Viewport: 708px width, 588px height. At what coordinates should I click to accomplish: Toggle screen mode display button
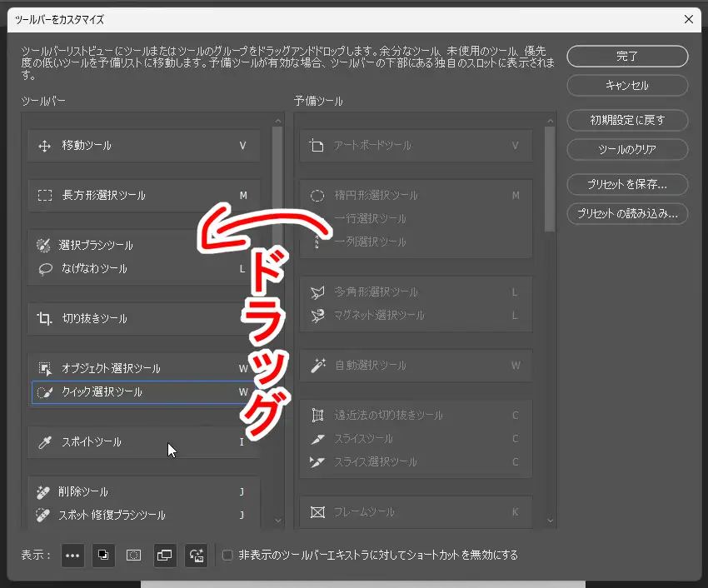[x=165, y=555]
